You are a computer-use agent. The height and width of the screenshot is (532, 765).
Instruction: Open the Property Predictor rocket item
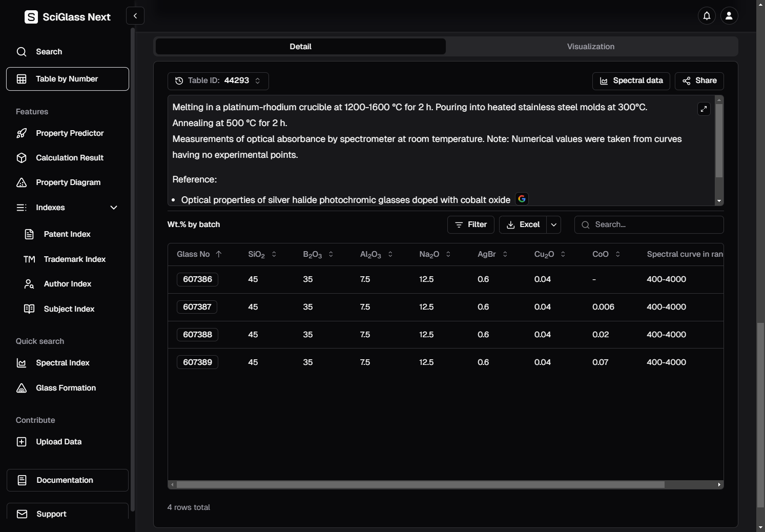pyautogui.click(x=69, y=133)
